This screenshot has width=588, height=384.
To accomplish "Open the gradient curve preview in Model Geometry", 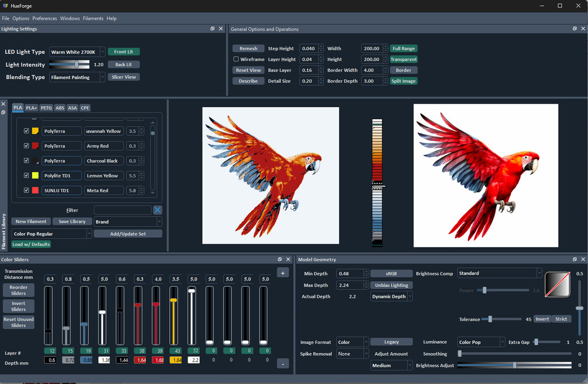I will click(x=557, y=285).
